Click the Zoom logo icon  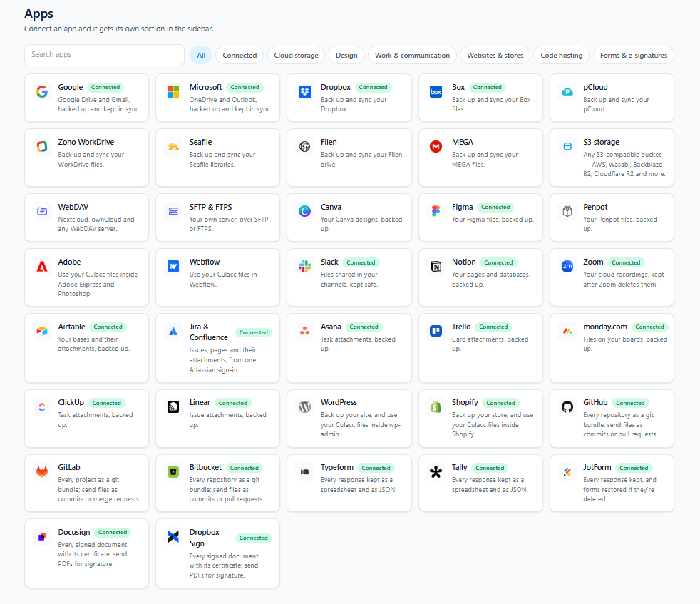567,266
